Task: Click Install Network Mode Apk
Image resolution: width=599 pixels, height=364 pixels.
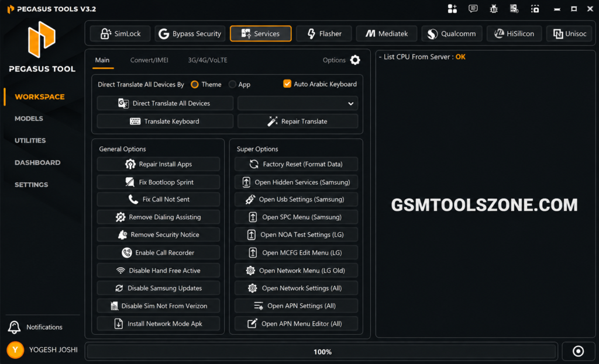Action: coord(158,324)
